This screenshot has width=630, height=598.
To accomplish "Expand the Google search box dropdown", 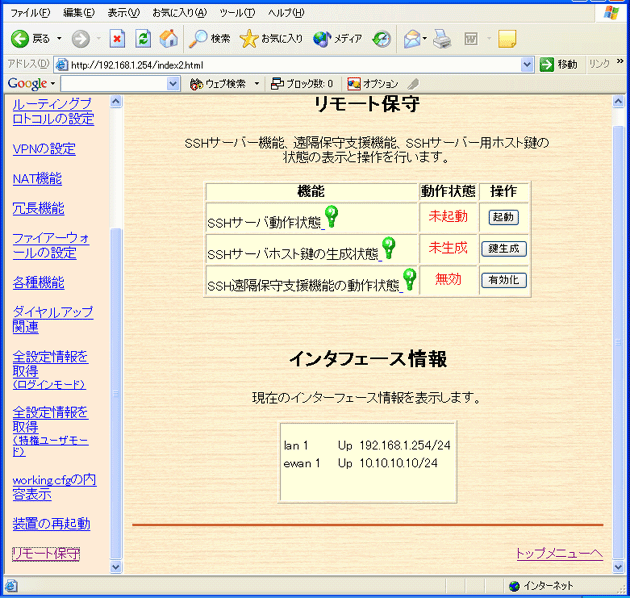I will click(174, 84).
